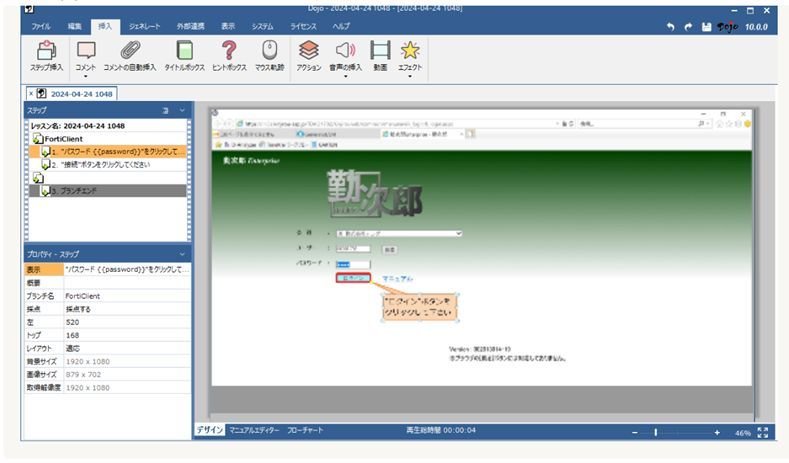Open the アクション layers icon
The width and height of the screenshot is (789, 463).
click(x=308, y=50)
